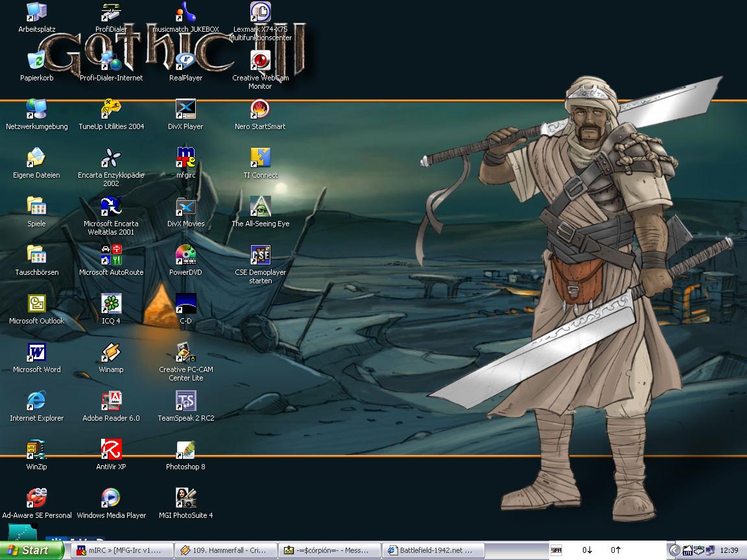Viewport: 747px width, 560px height.
Task: Open the Spiele folder
Action: [x=36, y=212]
